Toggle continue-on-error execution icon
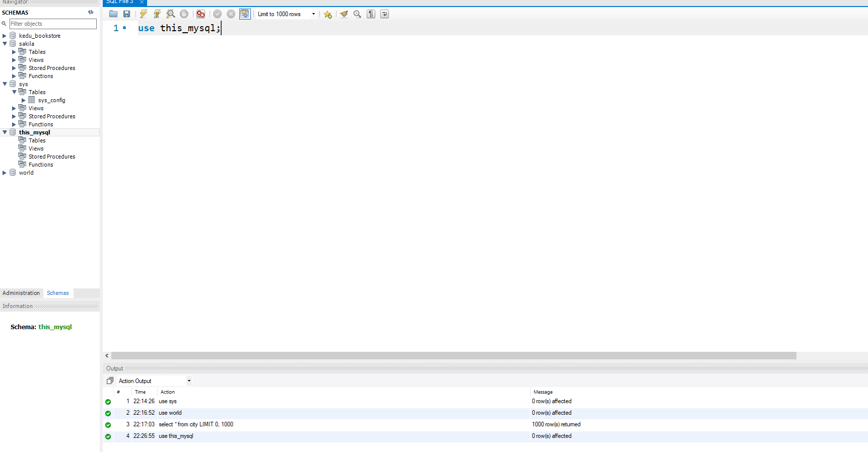868x452 pixels. click(201, 14)
